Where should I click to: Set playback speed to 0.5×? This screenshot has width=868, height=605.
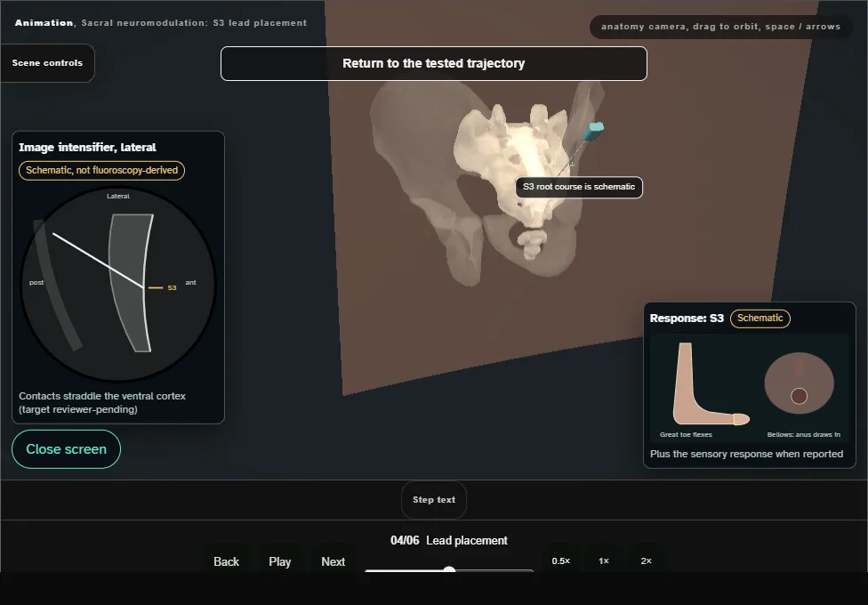point(561,561)
